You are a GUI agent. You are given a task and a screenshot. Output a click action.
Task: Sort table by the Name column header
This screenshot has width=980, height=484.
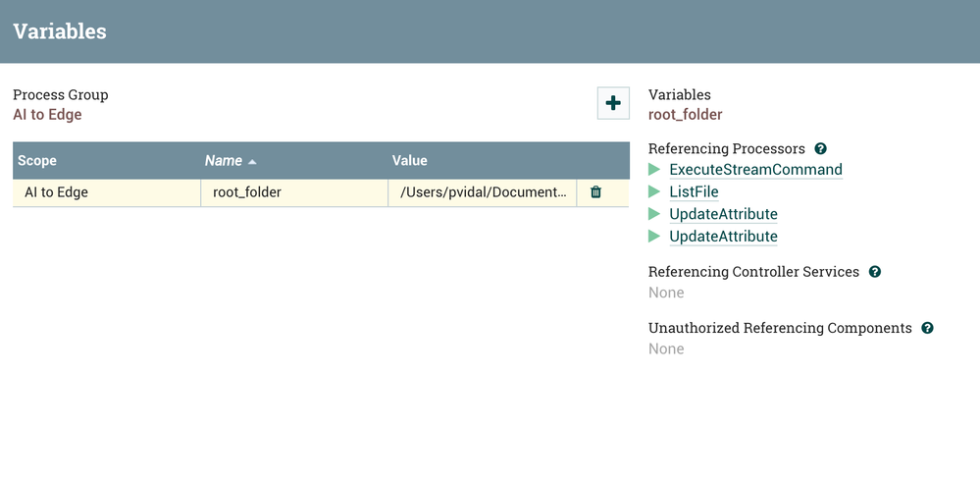223,161
